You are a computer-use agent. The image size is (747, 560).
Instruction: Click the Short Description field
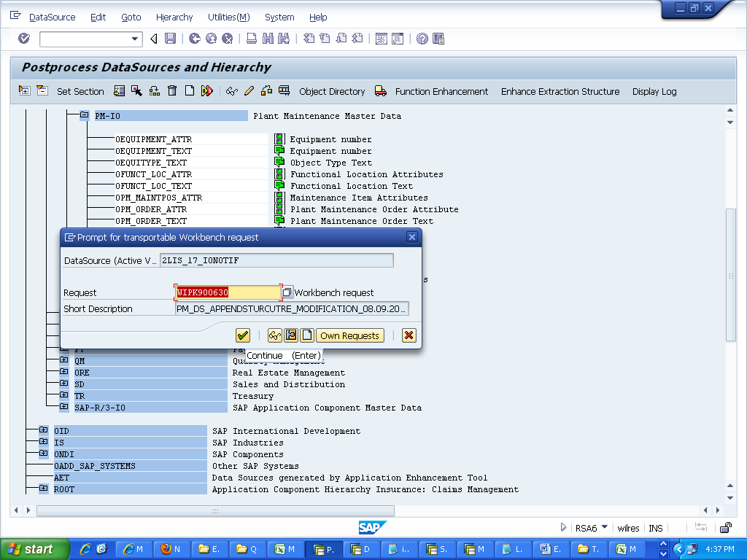click(292, 308)
